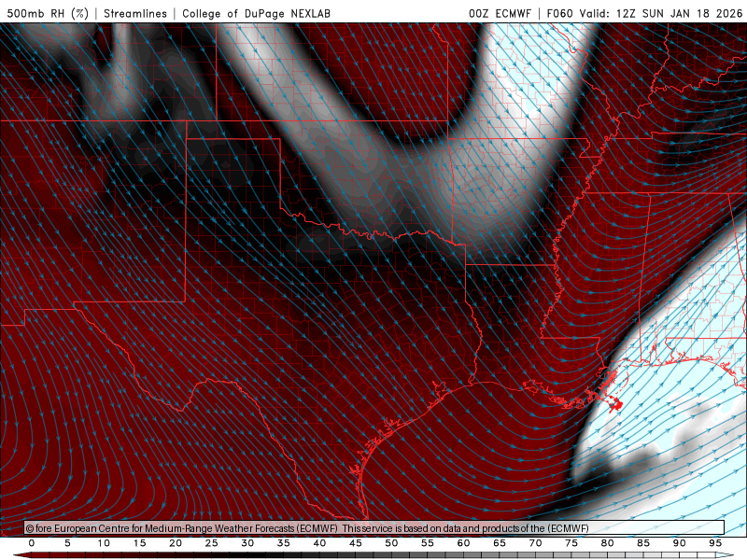
Task: Click the '30' colorbar scale label
Action: 247,543
